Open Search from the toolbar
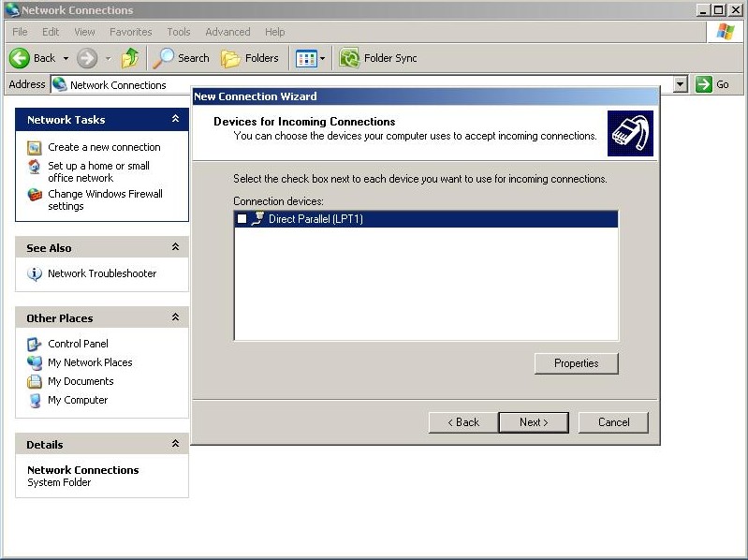This screenshot has height=560, width=748. (x=182, y=58)
